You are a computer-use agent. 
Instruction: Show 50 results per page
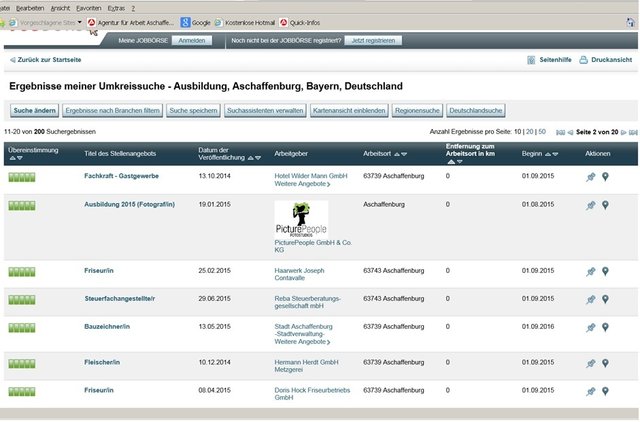[x=542, y=132]
